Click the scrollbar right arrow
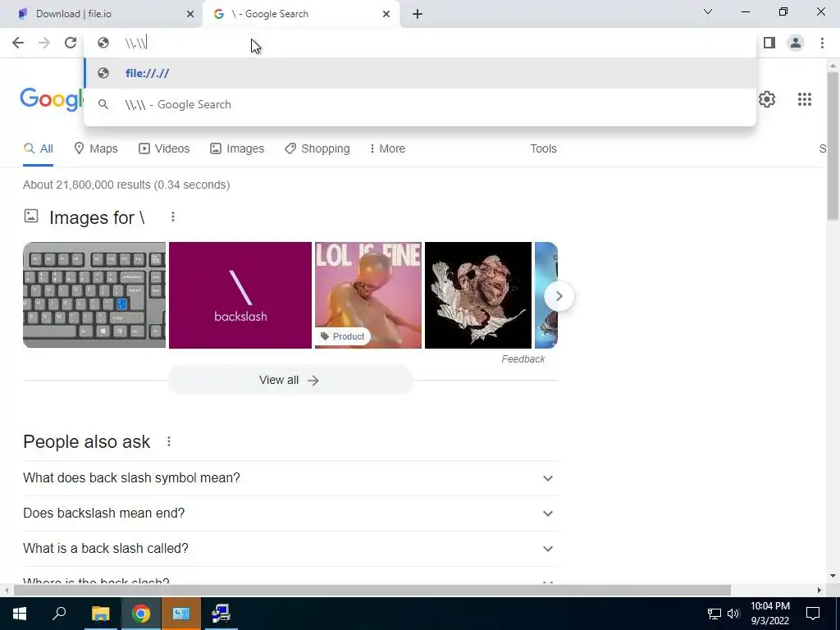The height and width of the screenshot is (630, 840). 819,591
